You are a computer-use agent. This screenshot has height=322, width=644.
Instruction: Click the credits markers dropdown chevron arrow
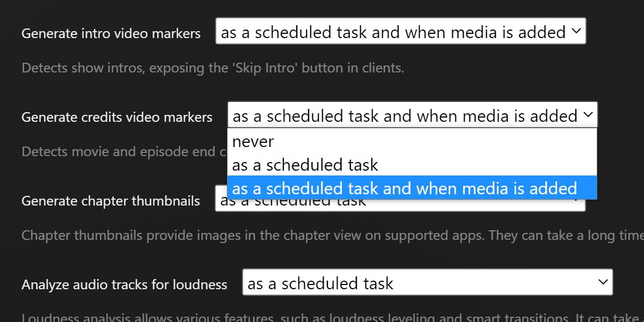coord(588,115)
